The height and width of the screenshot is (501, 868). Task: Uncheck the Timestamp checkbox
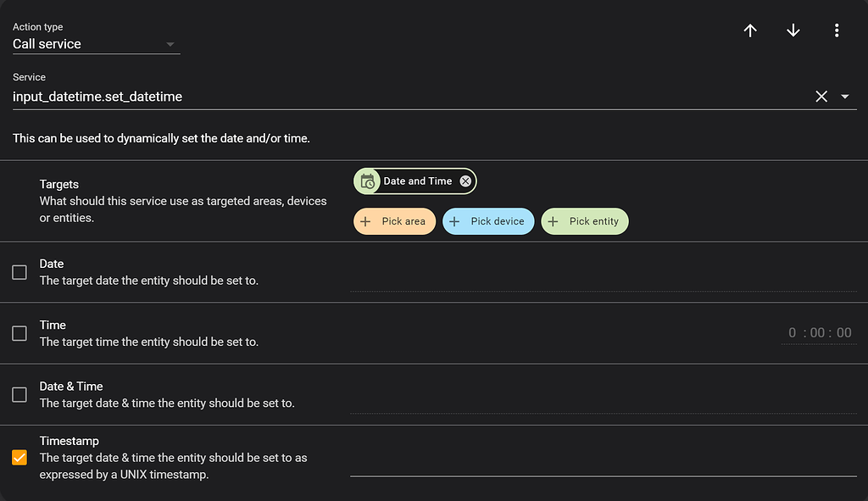(x=19, y=458)
